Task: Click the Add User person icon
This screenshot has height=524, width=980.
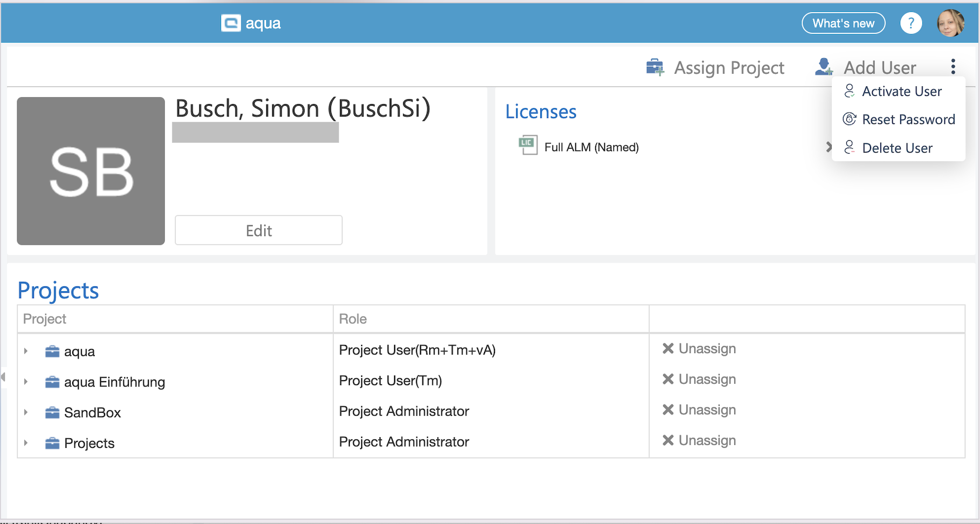Action: click(x=824, y=67)
